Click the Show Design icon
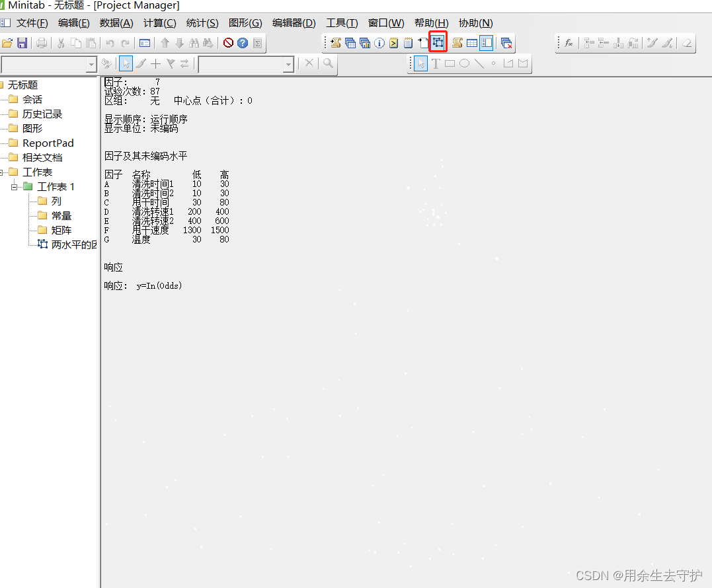712x588 pixels. coord(438,43)
